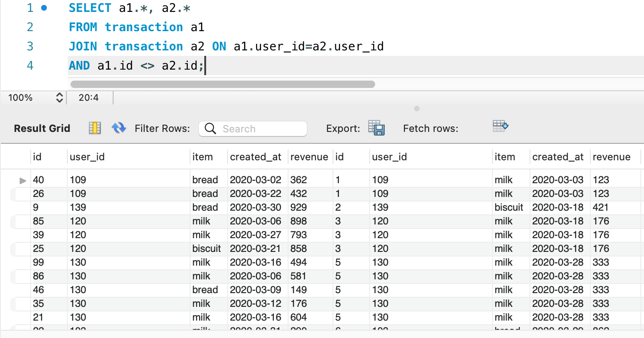The width and height of the screenshot is (644, 338).
Task: Refresh the query results with the blue arrows icon
Action: point(119,128)
